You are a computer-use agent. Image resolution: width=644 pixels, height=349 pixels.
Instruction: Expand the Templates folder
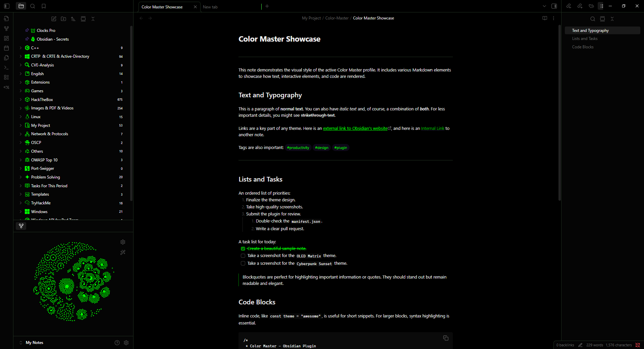coord(21,194)
